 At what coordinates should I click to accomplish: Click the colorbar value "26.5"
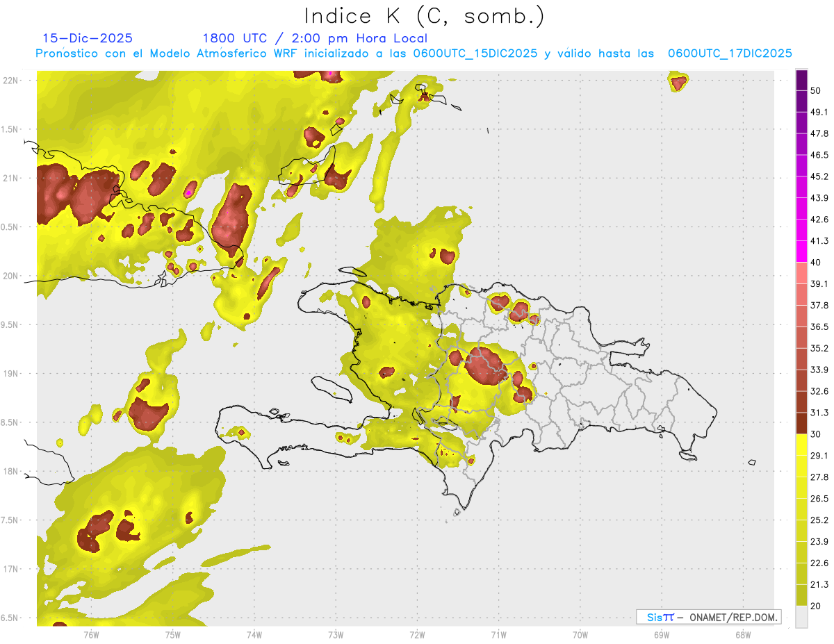tap(819, 499)
